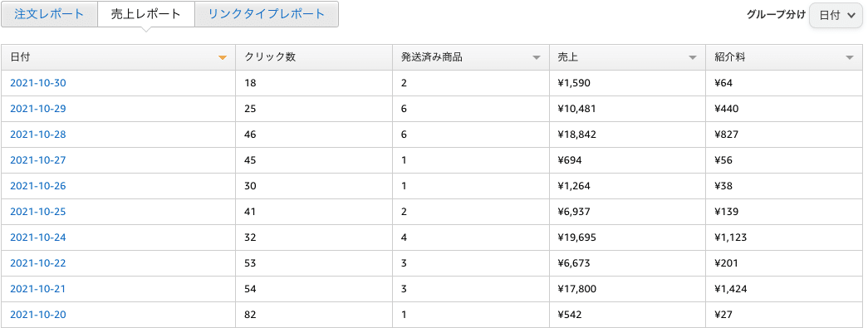Viewport: 868px width, 328px height.
Task: View the 2021-10-20 date link
Action: 38,315
